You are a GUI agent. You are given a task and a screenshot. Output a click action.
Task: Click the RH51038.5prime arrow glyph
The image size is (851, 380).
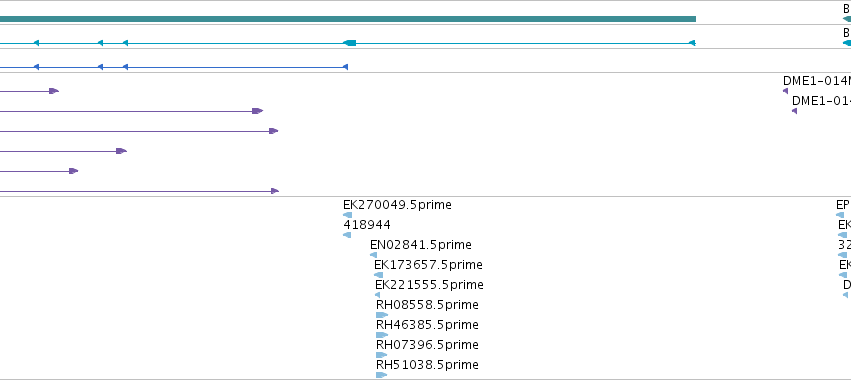(382, 375)
